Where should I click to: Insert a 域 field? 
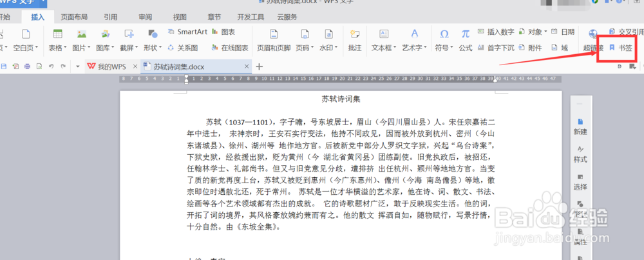click(x=560, y=48)
